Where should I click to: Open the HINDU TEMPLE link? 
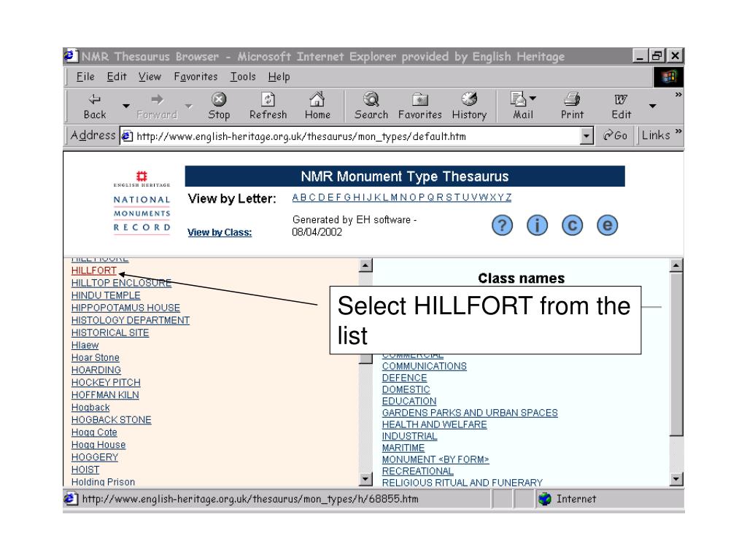[x=106, y=295]
